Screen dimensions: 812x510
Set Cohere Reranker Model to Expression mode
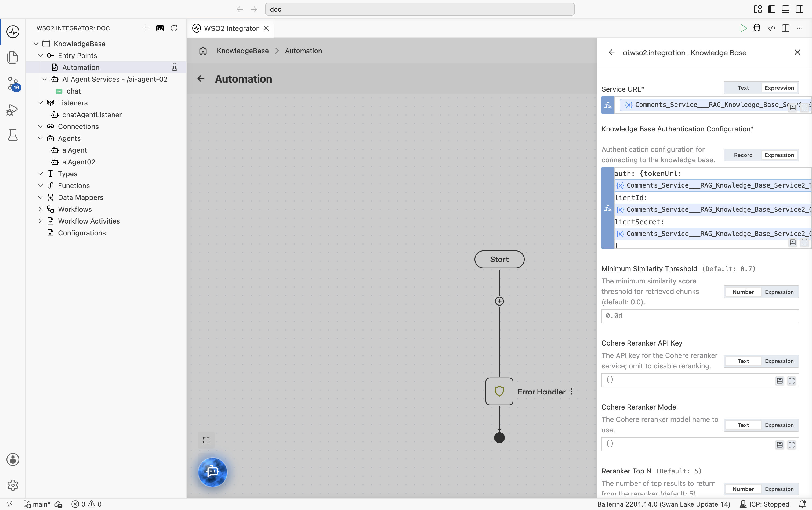coord(779,425)
